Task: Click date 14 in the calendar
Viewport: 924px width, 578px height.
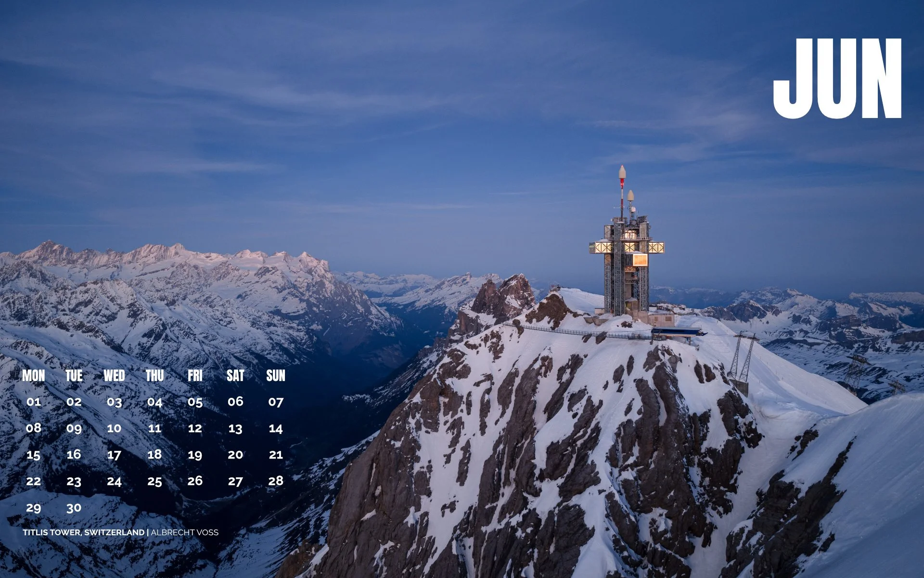Action: point(276,428)
